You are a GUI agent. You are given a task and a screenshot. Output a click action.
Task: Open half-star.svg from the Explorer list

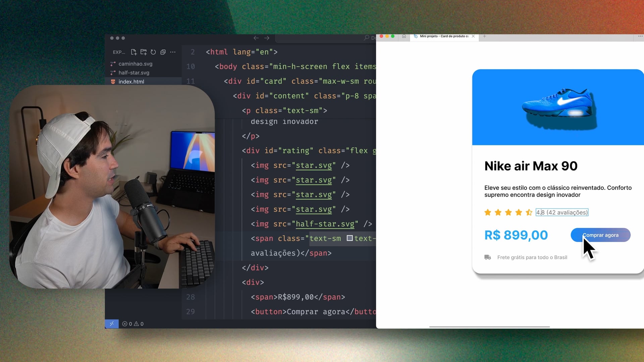click(x=134, y=73)
